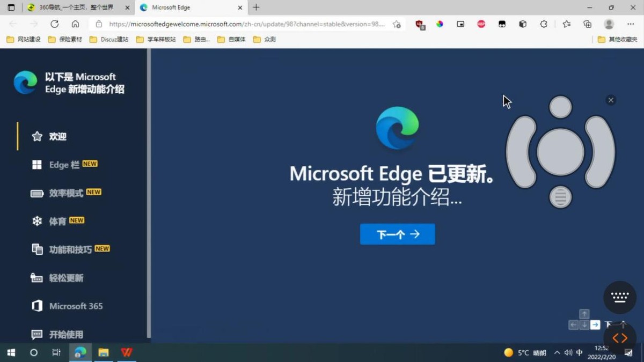Open the 保险素材 bookmarks folder

[65, 39]
